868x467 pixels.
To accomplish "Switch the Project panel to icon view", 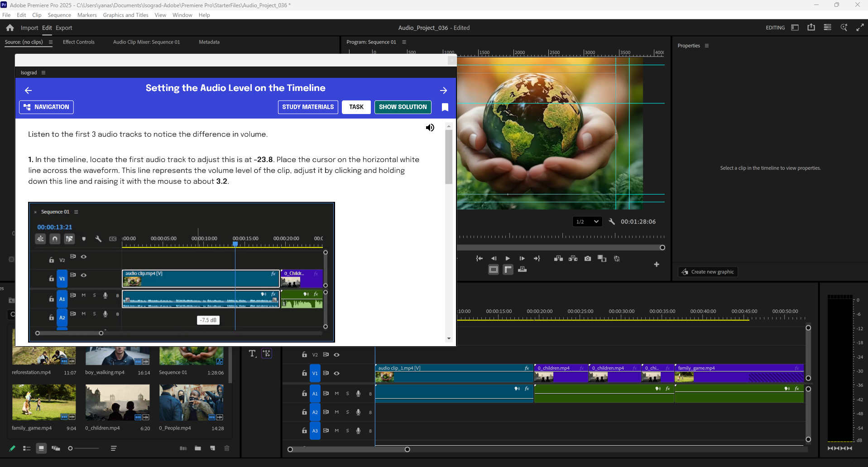I will coord(41,448).
